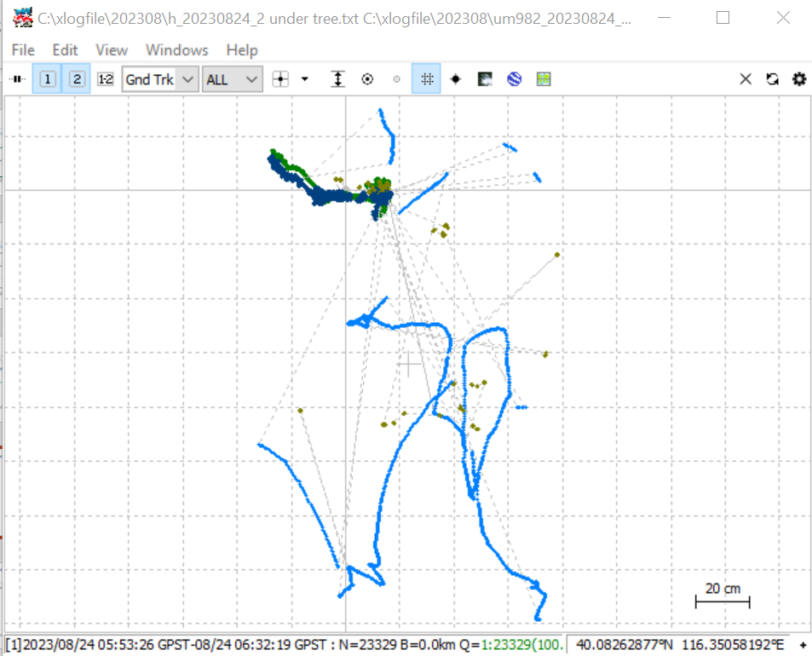Reload data with the refresh icon
The height and width of the screenshot is (656, 812).
pyautogui.click(x=773, y=79)
